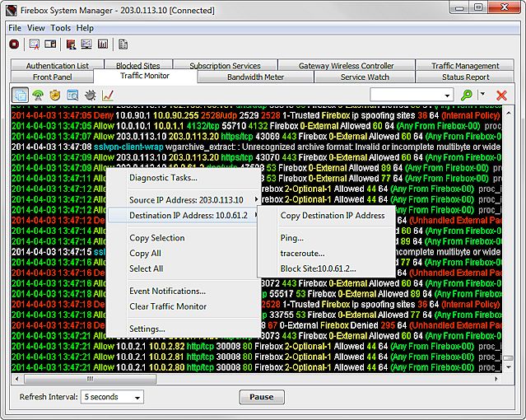
Task: Switch to the Bandwidth Meter tab
Action: click(x=256, y=77)
